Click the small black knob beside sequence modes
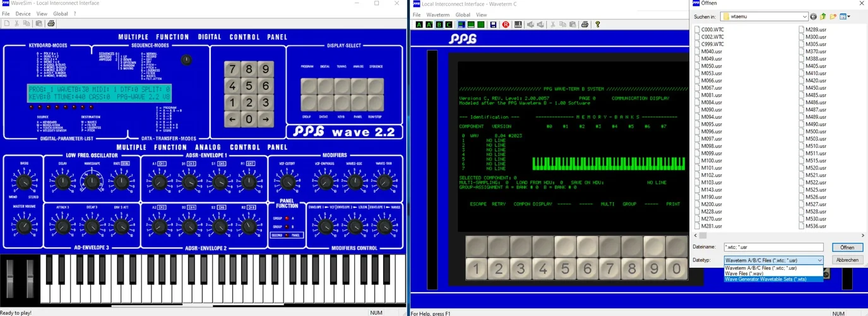The height and width of the screenshot is (316, 868). click(x=186, y=60)
